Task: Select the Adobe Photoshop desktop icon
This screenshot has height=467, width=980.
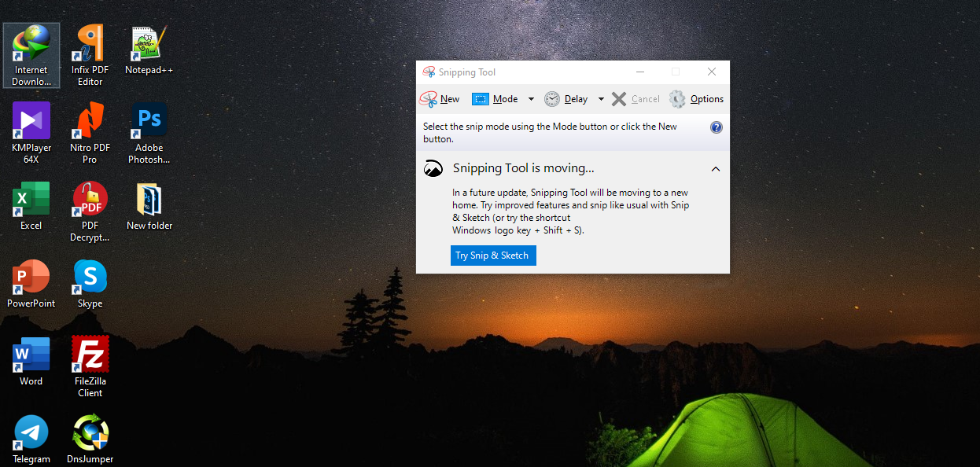Action: click(149, 133)
